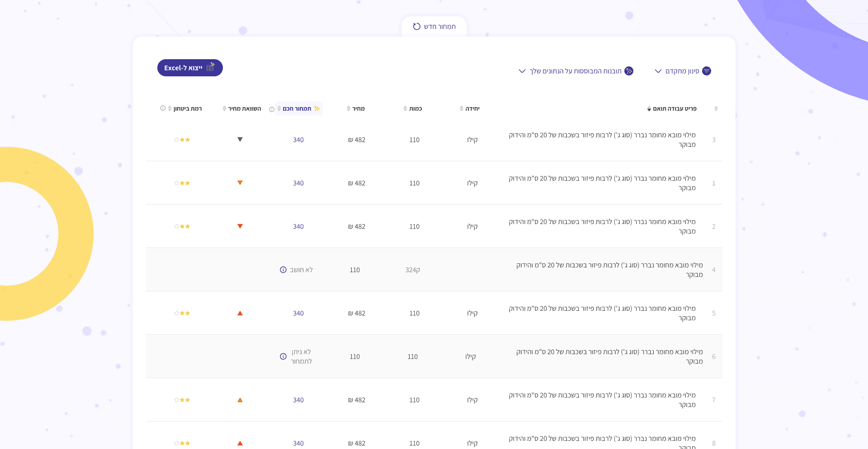Click the קילו unit in row 6

[471, 356]
